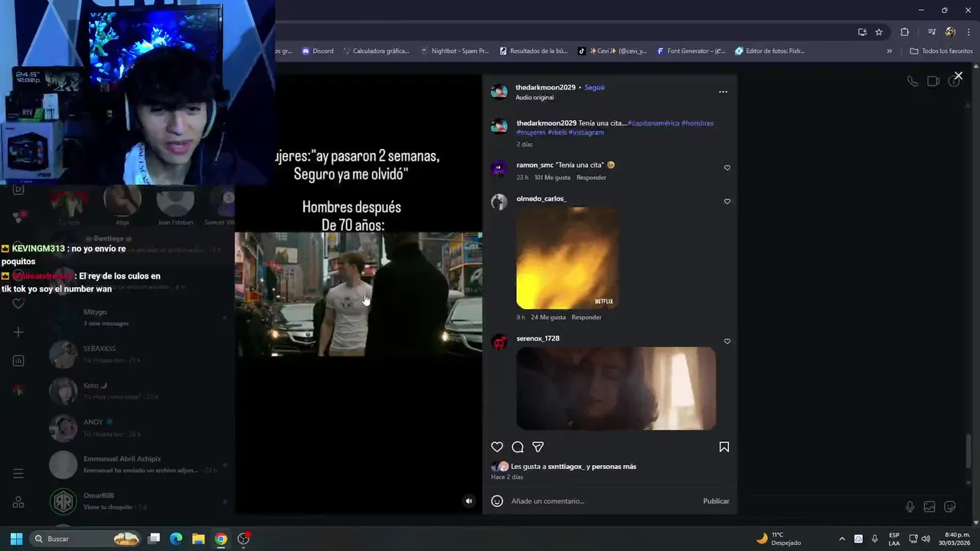Viewport: 980px width, 551px height.
Task: Follow thedarkmoon2029 via Seguir
Action: point(594,87)
